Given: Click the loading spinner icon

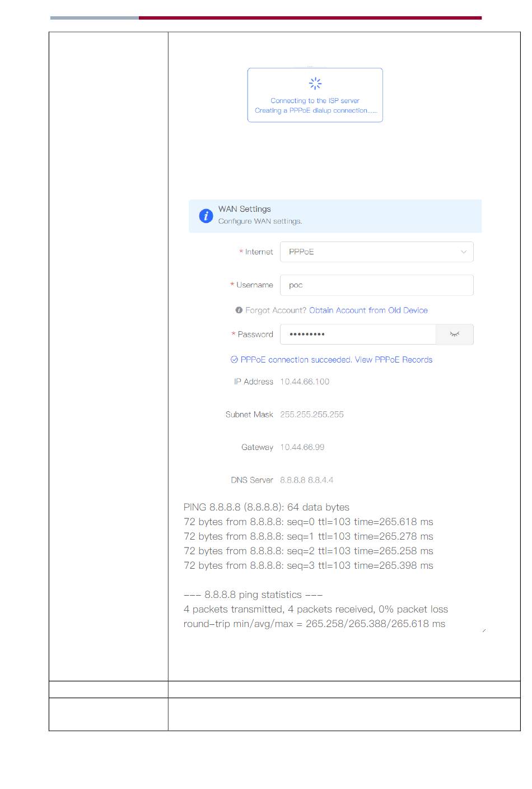Looking at the screenshot, I should 315,83.
